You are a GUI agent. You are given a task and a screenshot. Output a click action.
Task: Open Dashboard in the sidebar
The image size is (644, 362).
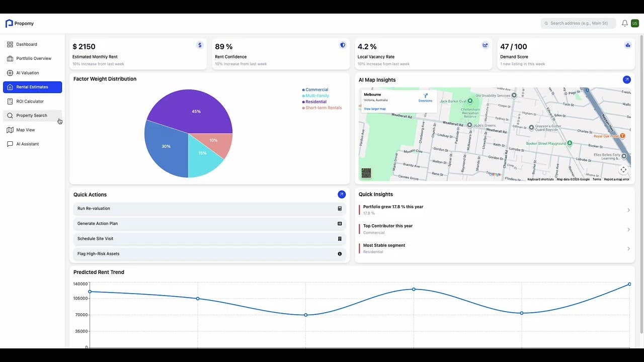(x=32, y=44)
